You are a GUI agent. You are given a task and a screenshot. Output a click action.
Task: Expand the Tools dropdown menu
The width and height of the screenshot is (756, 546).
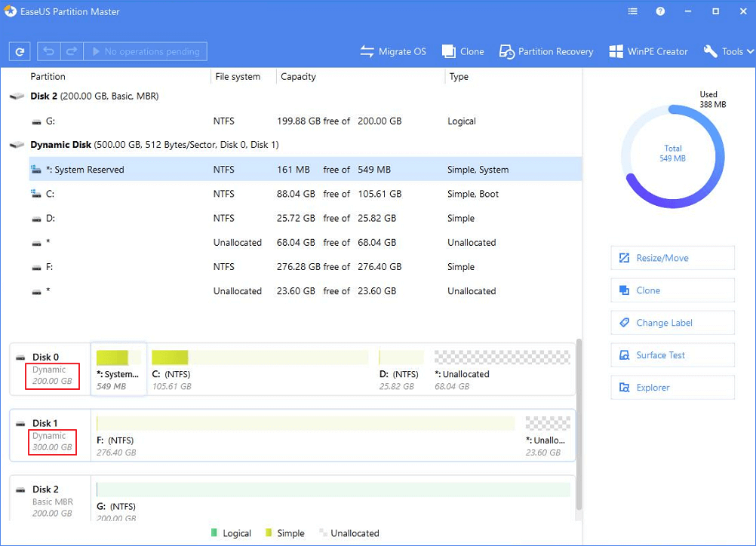[728, 51]
